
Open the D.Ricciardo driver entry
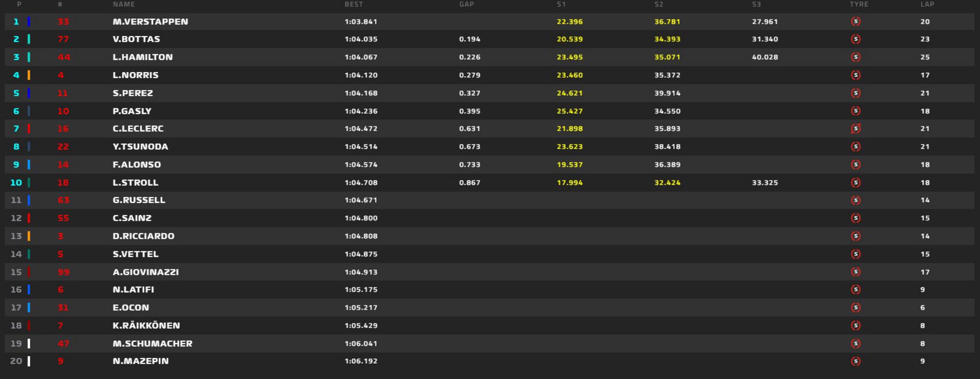tap(143, 236)
